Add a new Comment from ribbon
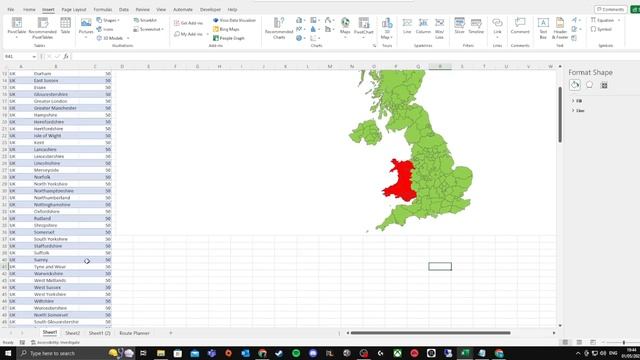This screenshot has width=640, height=360. click(520, 25)
